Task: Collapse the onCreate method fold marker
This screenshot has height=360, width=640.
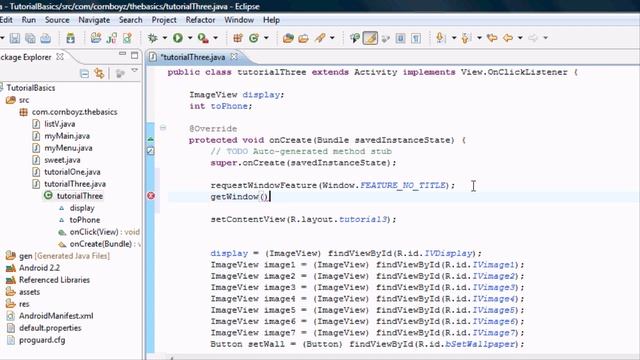Action: (163, 128)
